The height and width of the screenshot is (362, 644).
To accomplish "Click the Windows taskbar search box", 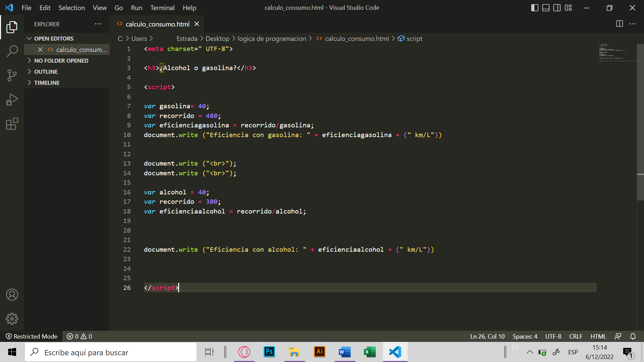I will point(111,352).
